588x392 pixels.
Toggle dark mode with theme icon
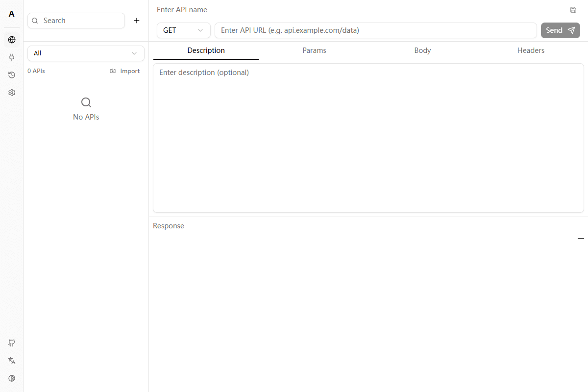coord(11,378)
